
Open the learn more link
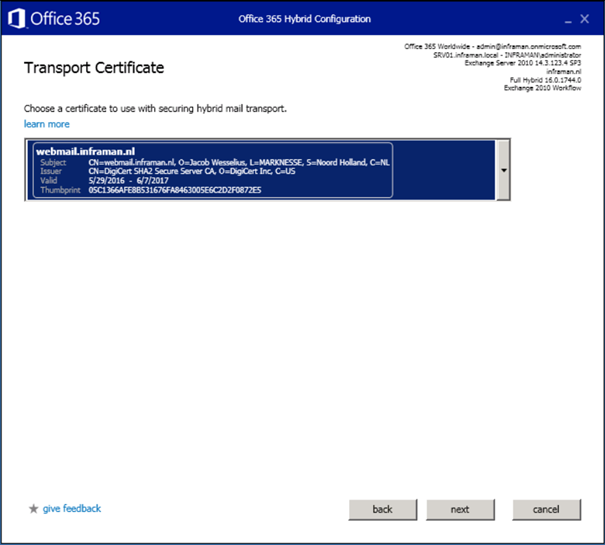click(x=47, y=124)
